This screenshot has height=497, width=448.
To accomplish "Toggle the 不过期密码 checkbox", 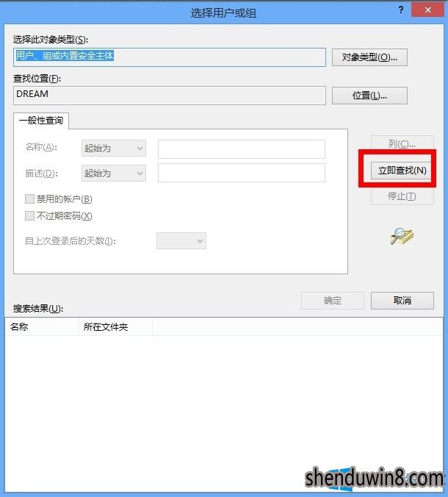I will pos(29,216).
